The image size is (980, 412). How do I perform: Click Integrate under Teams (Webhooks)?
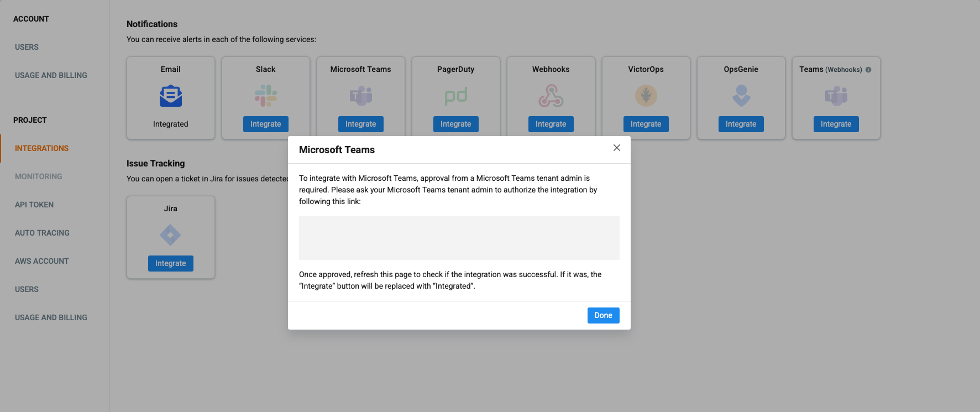836,124
